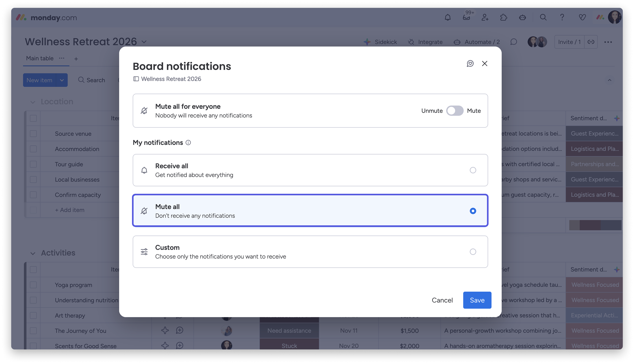Image resolution: width=634 pixels, height=364 pixels.
Task: Switch to the Main table tab
Action: point(40,58)
